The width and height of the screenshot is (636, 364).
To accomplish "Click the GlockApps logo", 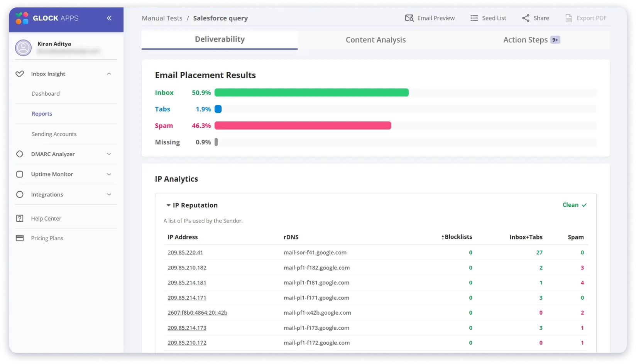I will point(22,18).
